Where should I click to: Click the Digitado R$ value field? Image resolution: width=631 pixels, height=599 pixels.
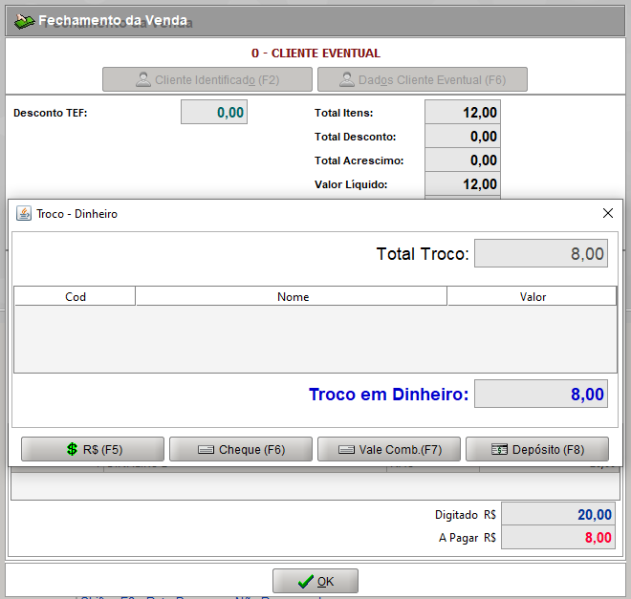[x=558, y=515]
